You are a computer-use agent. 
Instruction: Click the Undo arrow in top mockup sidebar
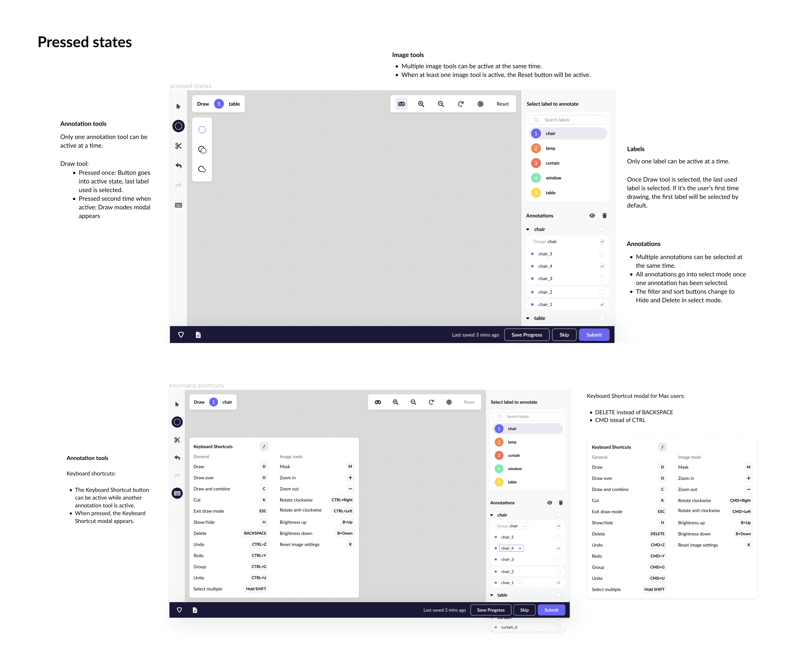tap(178, 166)
